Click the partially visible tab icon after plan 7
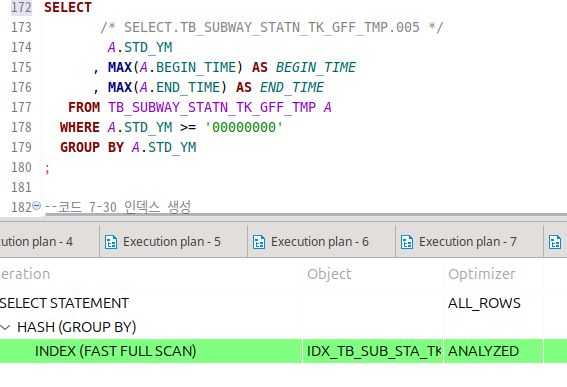This screenshot has width=567, height=387. pyautogui.click(x=555, y=242)
